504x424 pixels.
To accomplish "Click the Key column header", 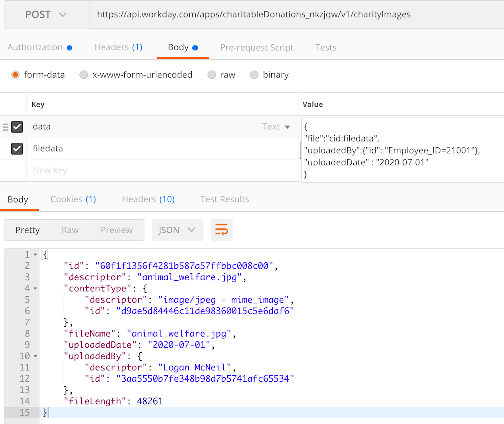I will pos(38,105).
